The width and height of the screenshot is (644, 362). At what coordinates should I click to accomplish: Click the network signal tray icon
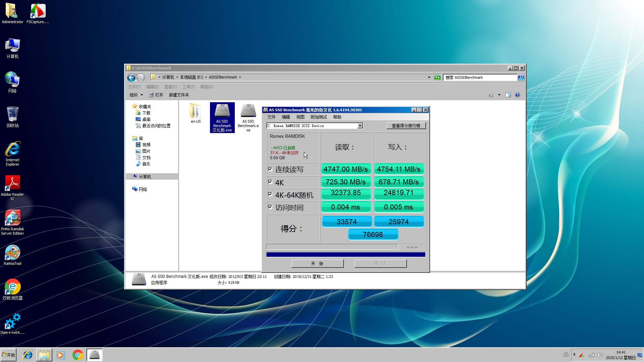592,355
